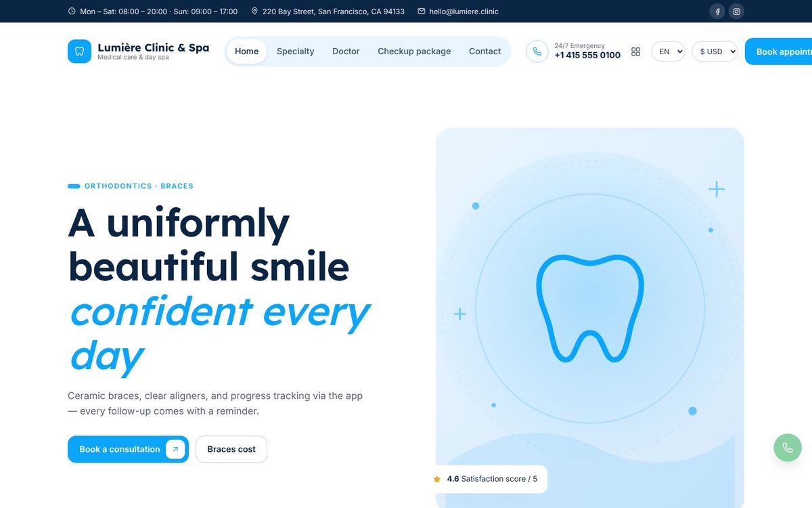The image size is (812, 508).
Task: Click the gold star satisfaction icon
Action: [437, 479]
